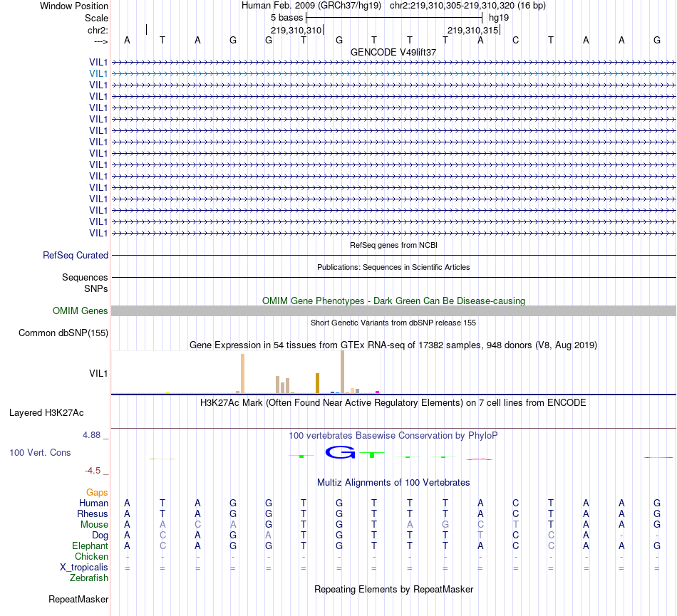The width and height of the screenshot is (677, 616).
Task: Click the RepeatMasker track label
Action: coord(78,600)
